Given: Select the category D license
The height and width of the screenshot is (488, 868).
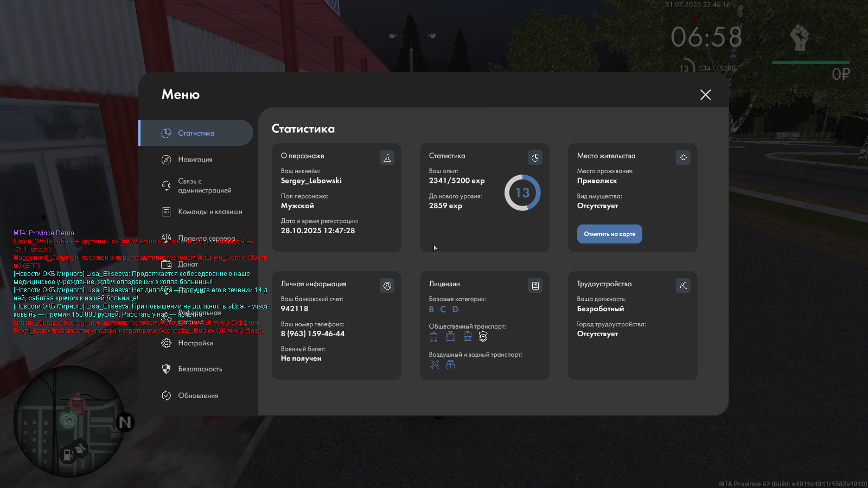Looking at the screenshot, I should [455, 309].
